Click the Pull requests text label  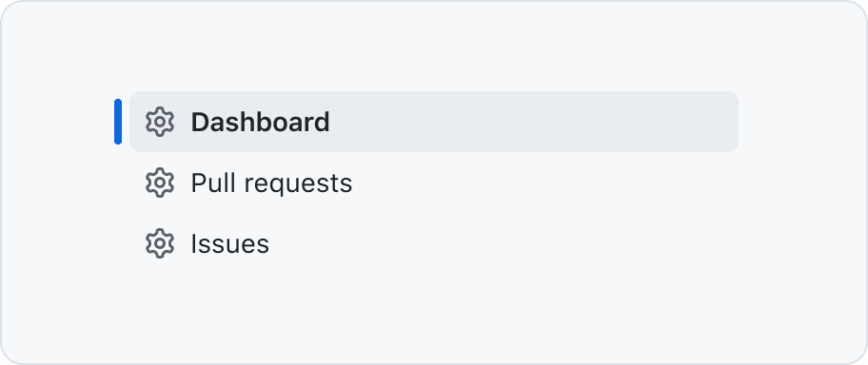(271, 183)
